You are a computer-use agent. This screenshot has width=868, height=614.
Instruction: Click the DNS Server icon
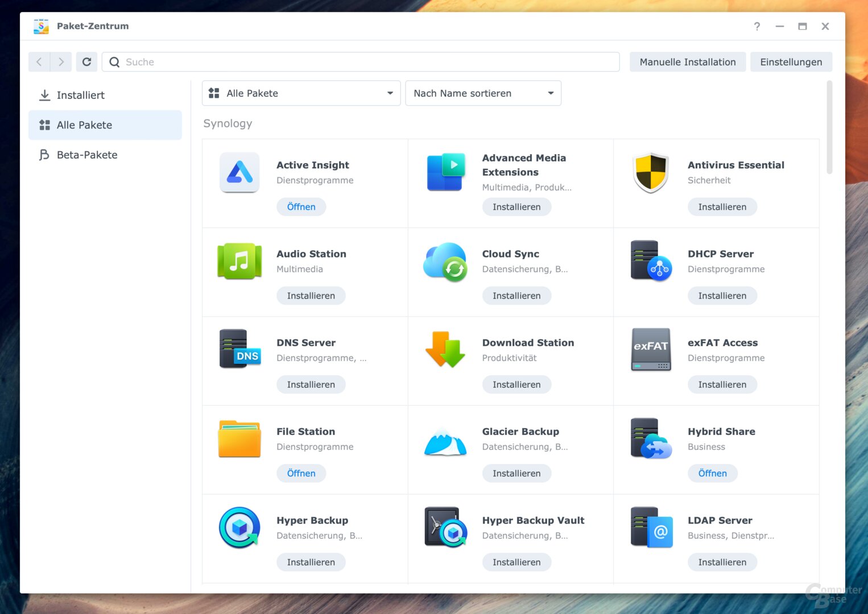point(239,349)
